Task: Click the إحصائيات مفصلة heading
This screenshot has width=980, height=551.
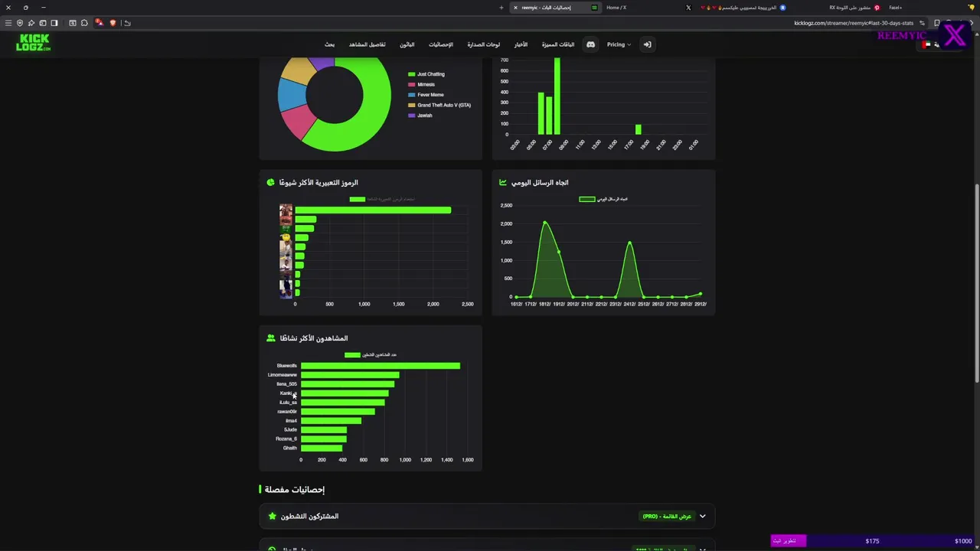Action: (x=295, y=490)
